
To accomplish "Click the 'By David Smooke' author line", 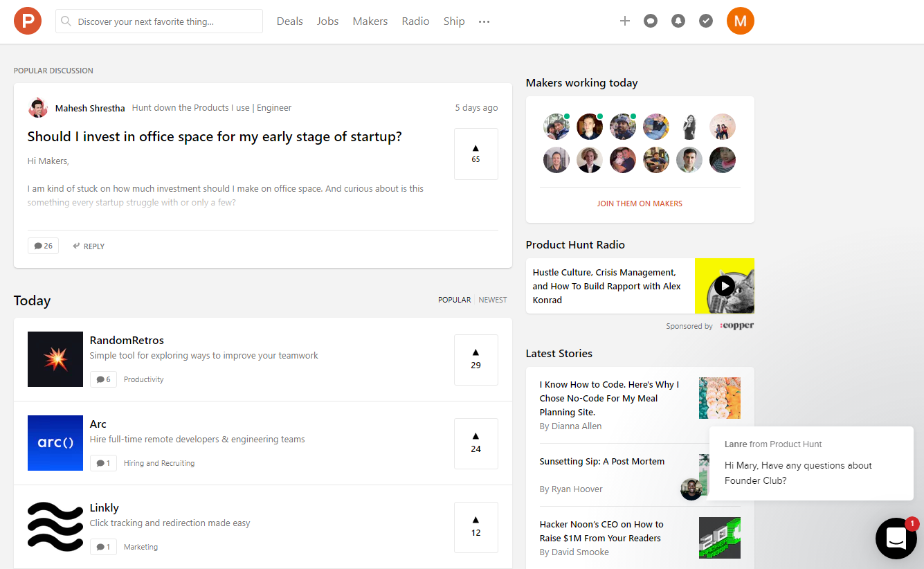I will click(x=574, y=552).
